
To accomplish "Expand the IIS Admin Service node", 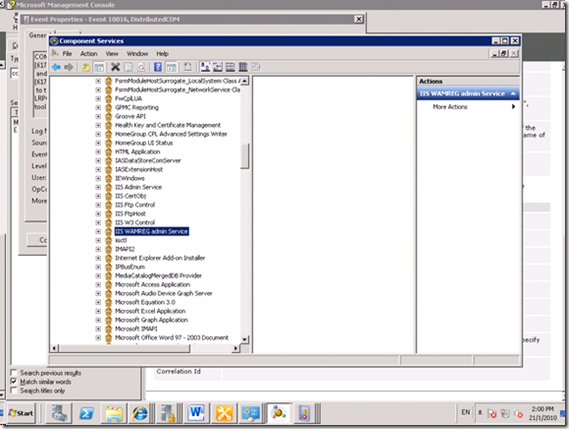I will click(98, 187).
